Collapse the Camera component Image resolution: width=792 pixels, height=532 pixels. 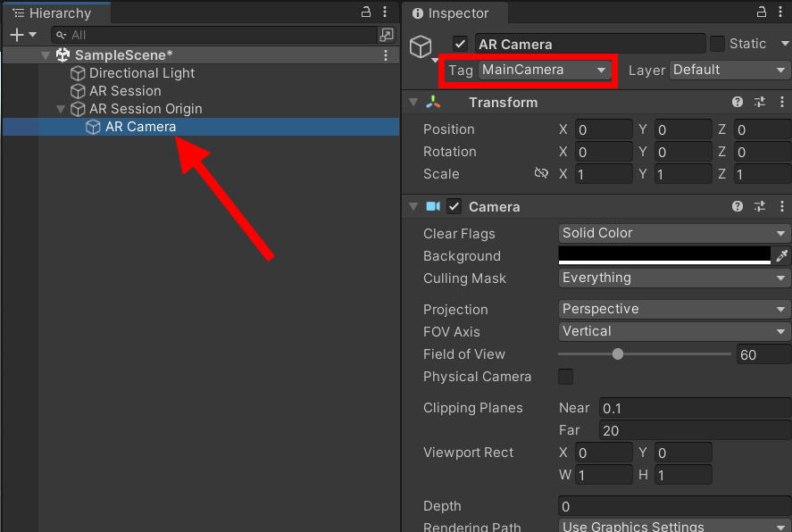coord(413,206)
